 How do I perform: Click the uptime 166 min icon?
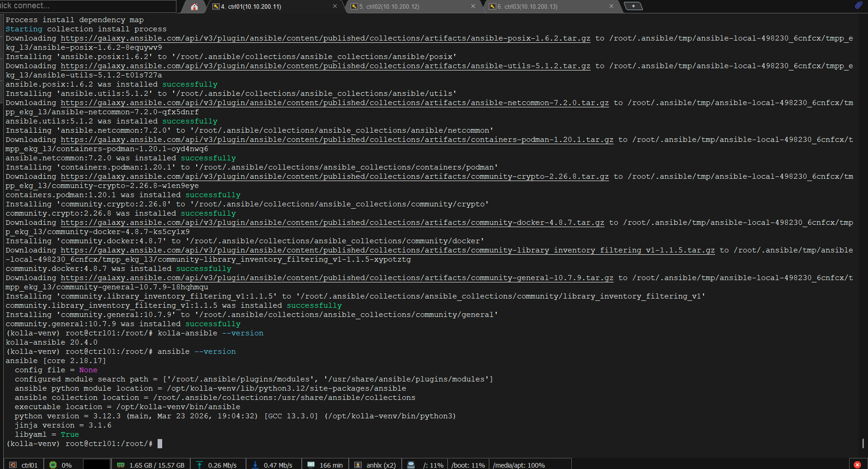coord(311,465)
